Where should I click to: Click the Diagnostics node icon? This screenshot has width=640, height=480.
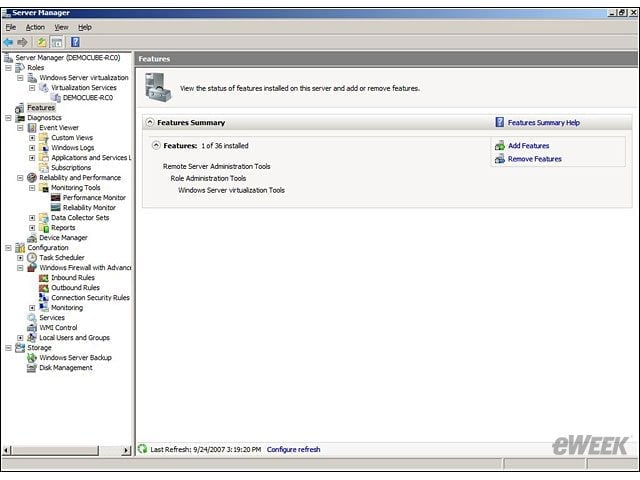(x=20, y=118)
